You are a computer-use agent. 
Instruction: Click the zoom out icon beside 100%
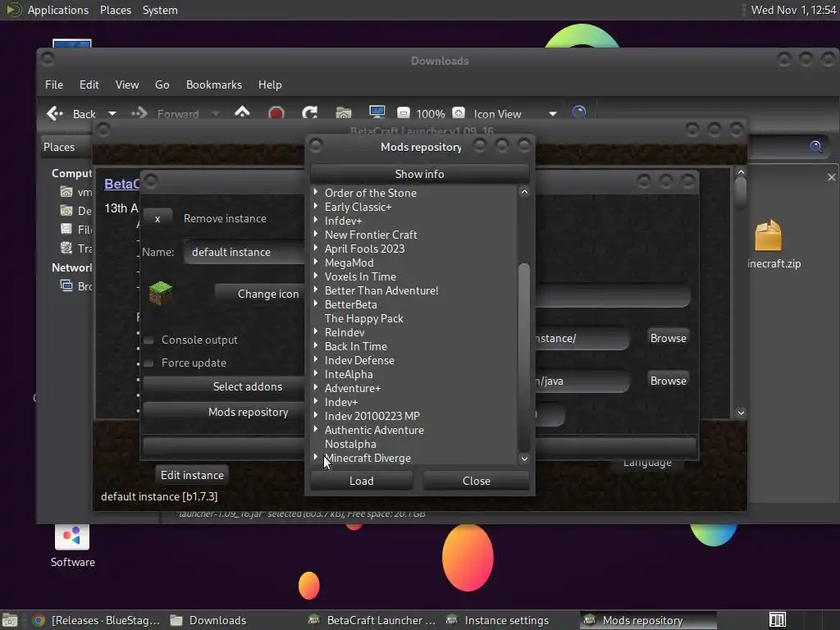(404, 113)
